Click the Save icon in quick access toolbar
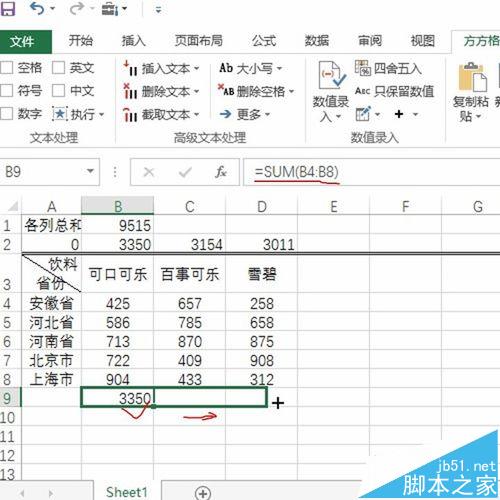Viewport: 500px width, 500px height. pos(8,9)
